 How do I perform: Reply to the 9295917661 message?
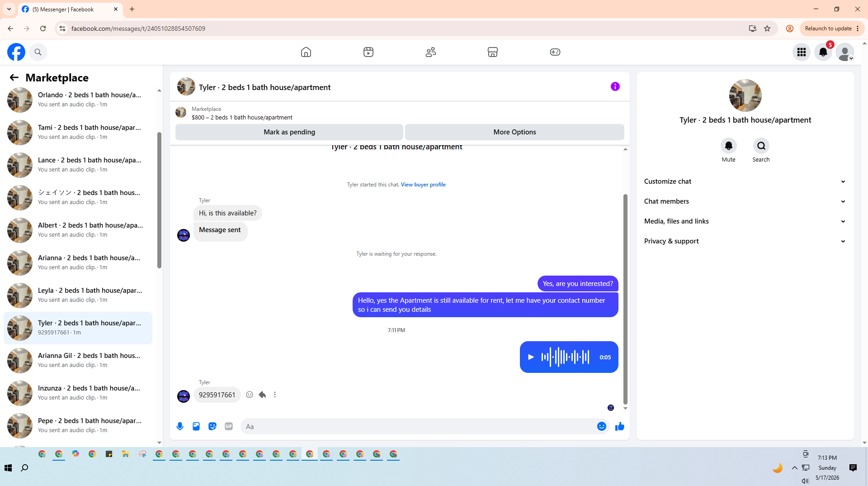coord(262,395)
